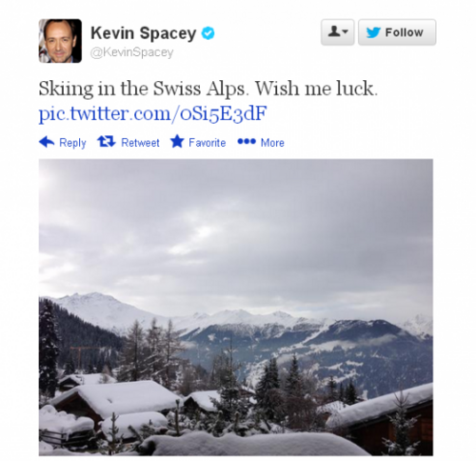Click the Reply arrow icon
Viewport: 476px width, 461px height.
point(47,142)
